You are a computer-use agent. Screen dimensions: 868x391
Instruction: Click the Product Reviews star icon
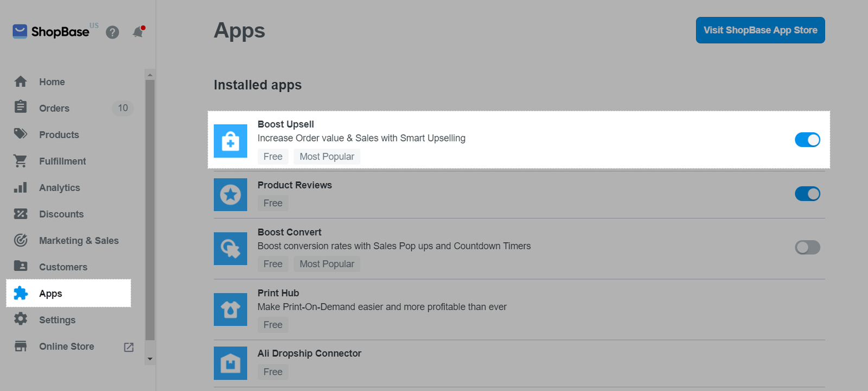click(x=230, y=195)
